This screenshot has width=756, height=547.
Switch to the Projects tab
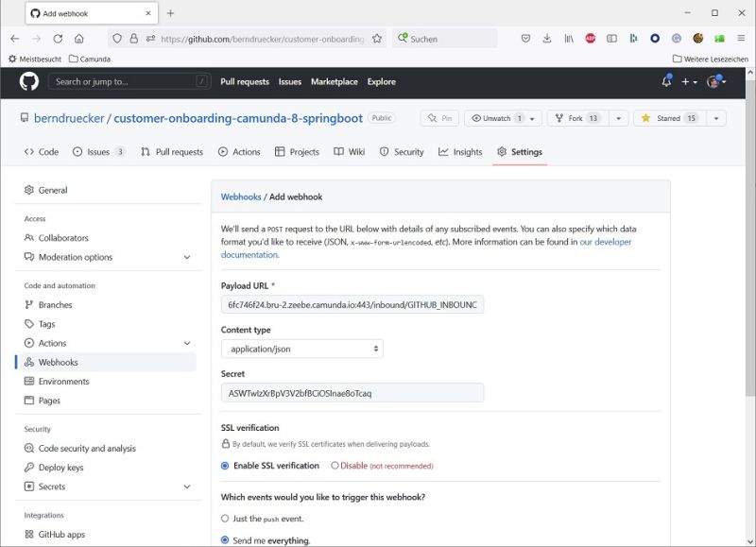pyautogui.click(x=297, y=152)
